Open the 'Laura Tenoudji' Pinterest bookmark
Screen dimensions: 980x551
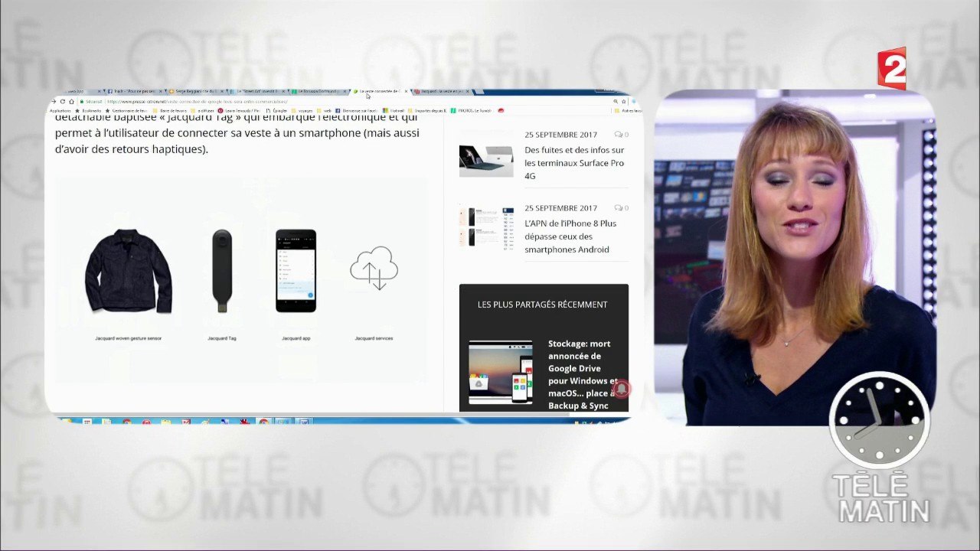(238, 110)
